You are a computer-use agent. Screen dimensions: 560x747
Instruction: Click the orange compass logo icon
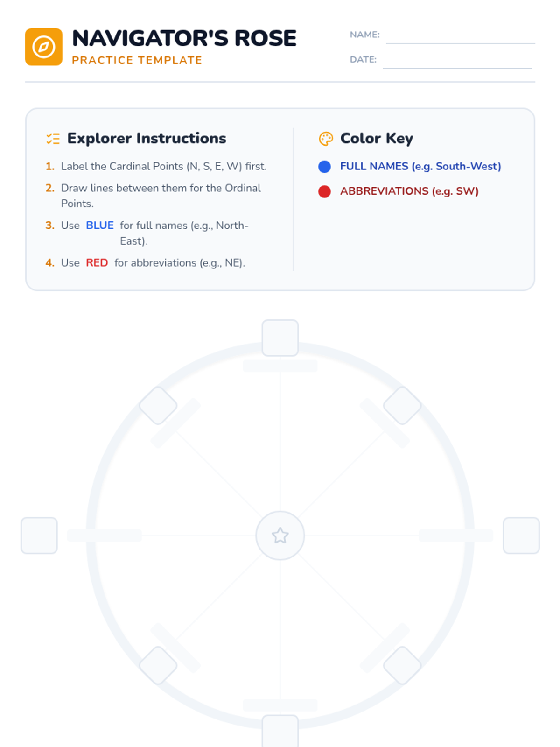(x=44, y=47)
